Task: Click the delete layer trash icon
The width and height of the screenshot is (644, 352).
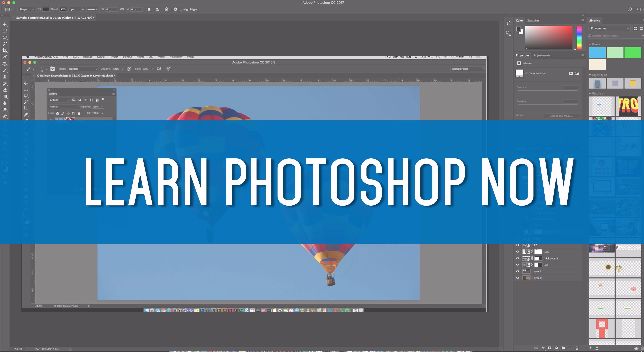Action: point(577,348)
